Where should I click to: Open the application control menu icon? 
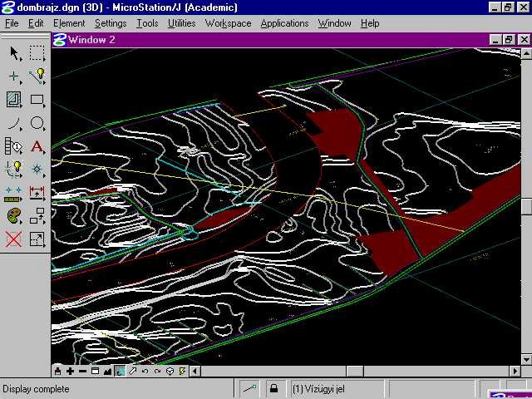pyautogui.click(x=7, y=7)
